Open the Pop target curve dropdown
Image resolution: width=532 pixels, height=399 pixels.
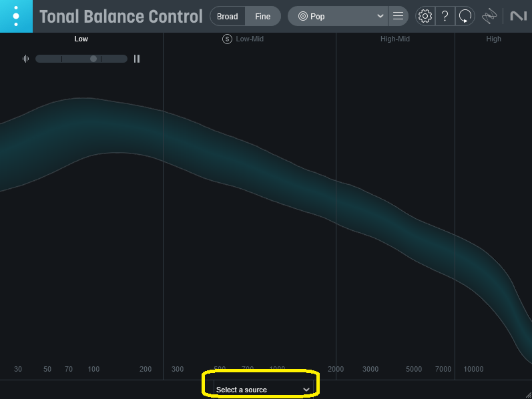click(338, 16)
